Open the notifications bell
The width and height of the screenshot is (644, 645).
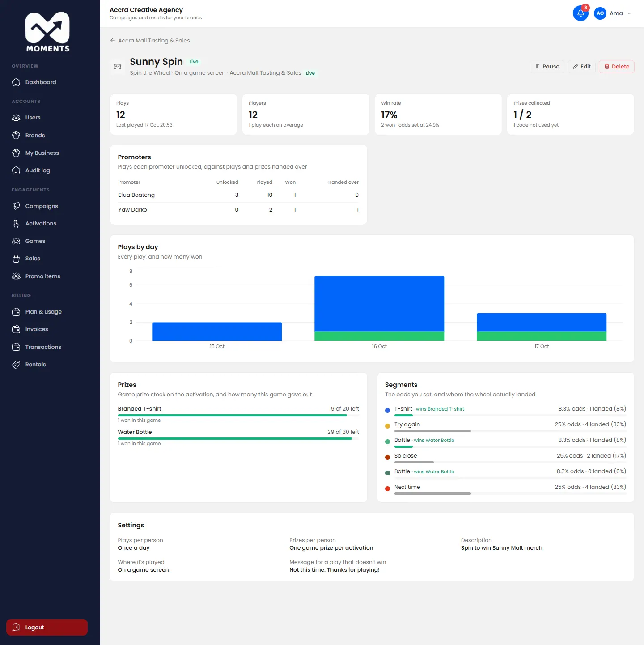(580, 13)
